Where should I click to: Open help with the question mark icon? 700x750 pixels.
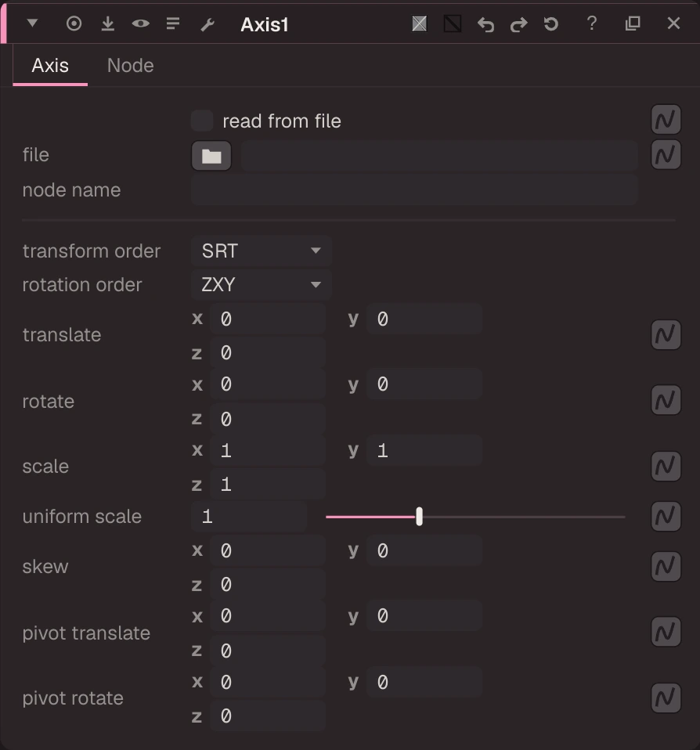[x=592, y=23]
